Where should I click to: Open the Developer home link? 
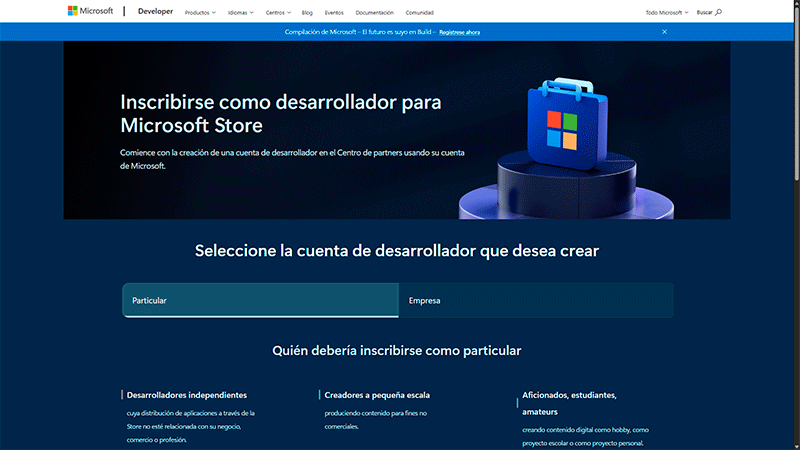[x=155, y=11]
